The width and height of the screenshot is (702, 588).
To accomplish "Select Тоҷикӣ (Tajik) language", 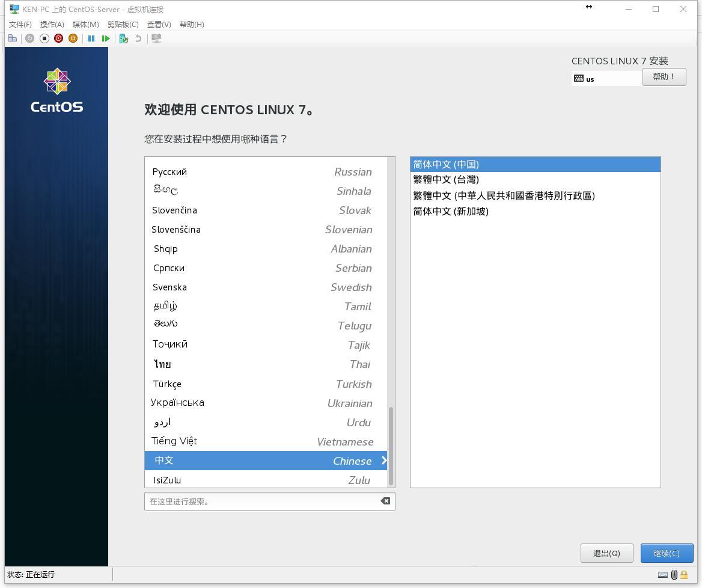I will (266, 345).
